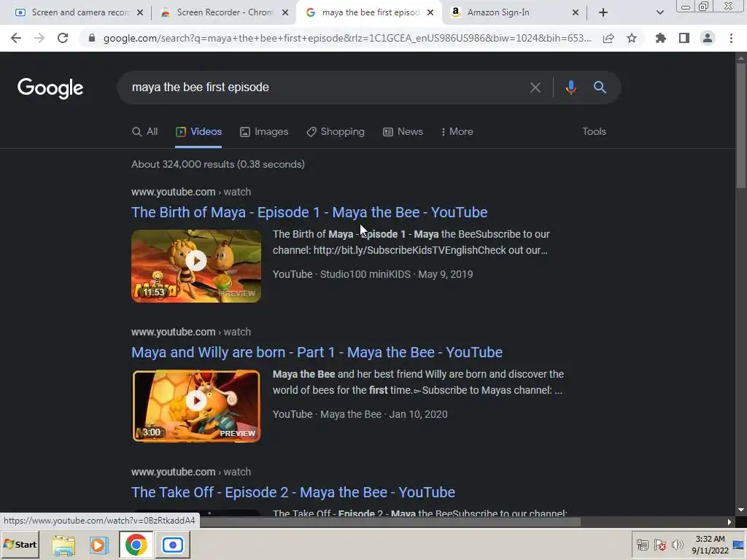747x560 pixels.
Task: Start voice search with microphone icon
Action: 570,87
